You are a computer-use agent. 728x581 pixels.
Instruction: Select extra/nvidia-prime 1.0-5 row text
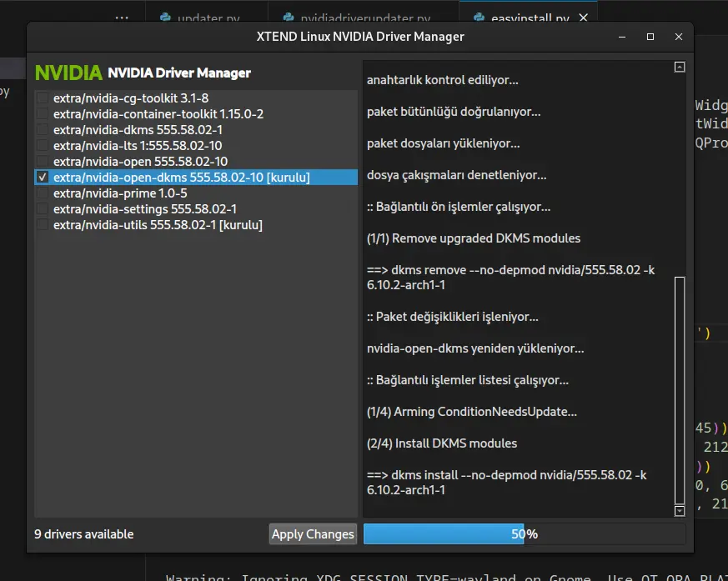pos(120,193)
